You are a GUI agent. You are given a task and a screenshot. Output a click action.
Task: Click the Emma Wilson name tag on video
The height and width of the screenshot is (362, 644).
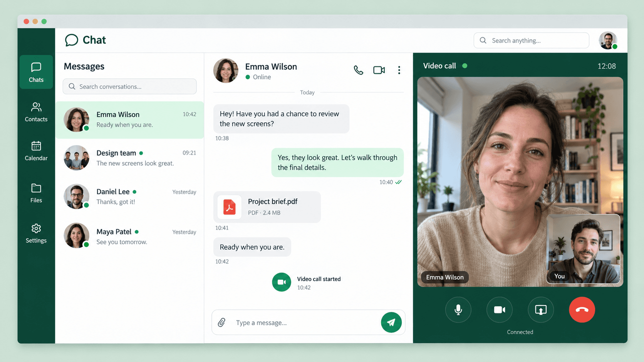[445, 277]
